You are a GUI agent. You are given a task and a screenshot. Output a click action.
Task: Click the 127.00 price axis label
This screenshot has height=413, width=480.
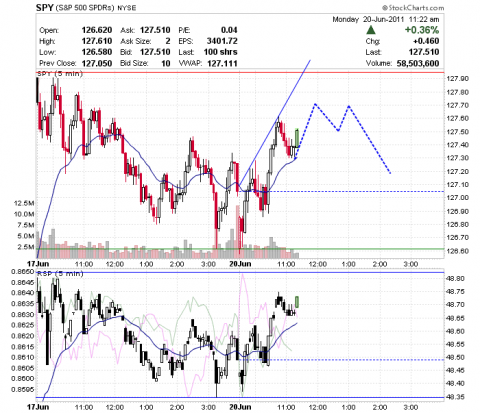click(458, 198)
